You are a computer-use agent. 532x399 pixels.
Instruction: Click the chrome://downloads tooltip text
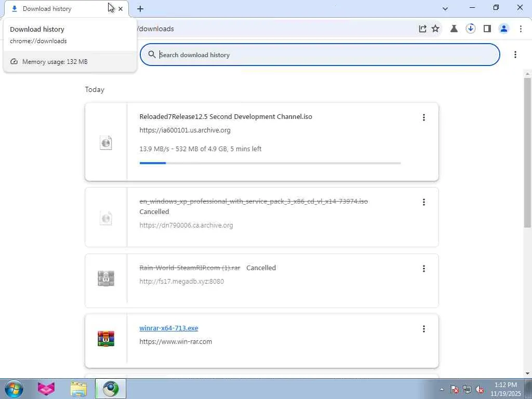38,41
